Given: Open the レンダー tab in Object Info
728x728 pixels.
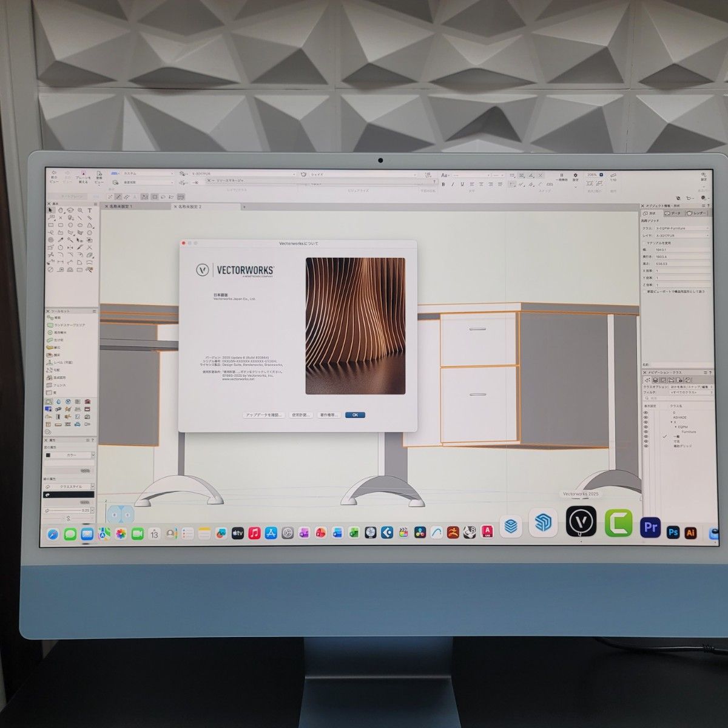Looking at the screenshot, I should 697,214.
